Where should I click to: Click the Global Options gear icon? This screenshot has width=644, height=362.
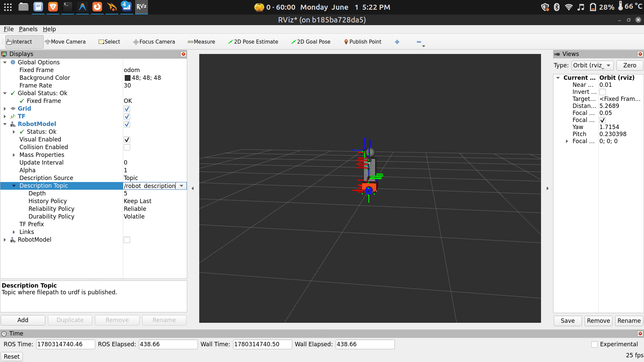point(13,62)
